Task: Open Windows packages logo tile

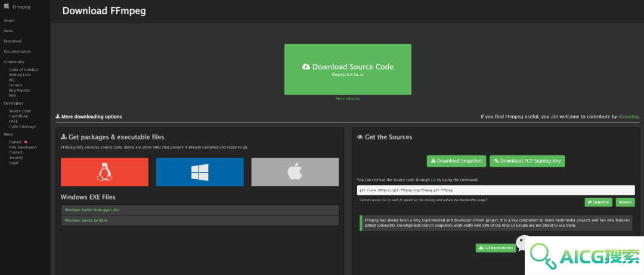Action: 200,172
